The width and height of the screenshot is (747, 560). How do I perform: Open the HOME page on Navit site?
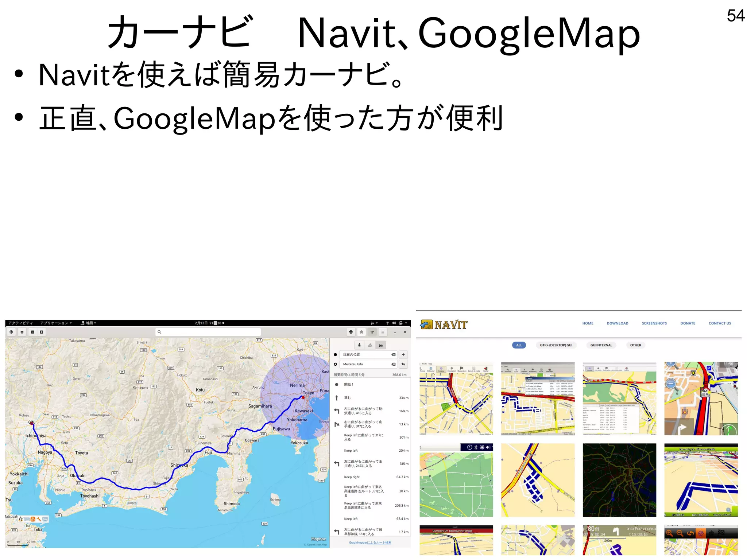(588, 323)
